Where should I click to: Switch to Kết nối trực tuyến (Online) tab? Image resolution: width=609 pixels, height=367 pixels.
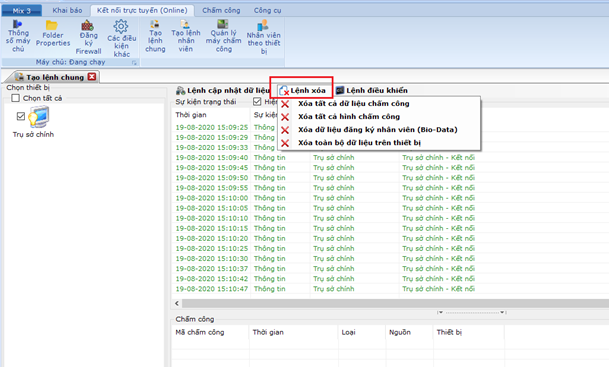tap(142, 10)
